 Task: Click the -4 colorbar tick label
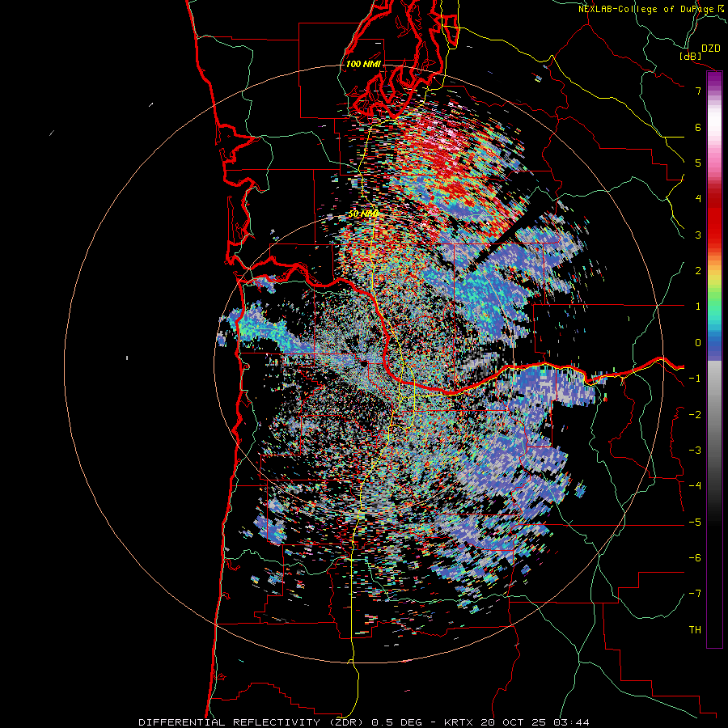[695, 486]
